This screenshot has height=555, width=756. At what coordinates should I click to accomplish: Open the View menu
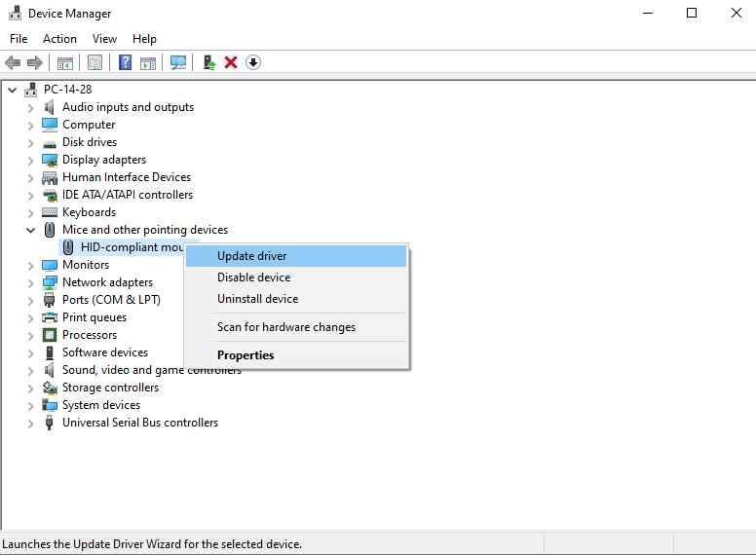coord(104,39)
